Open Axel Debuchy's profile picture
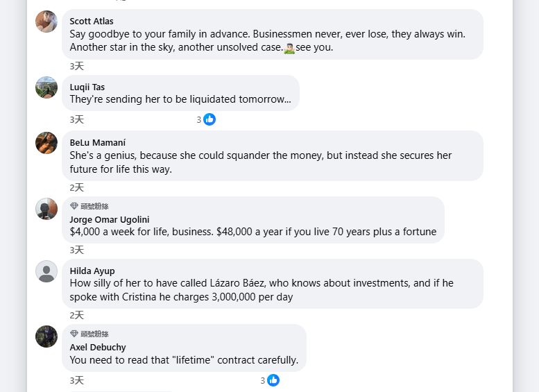Image resolution: width=539 pixels, height=392 pixels. [46, 336]
